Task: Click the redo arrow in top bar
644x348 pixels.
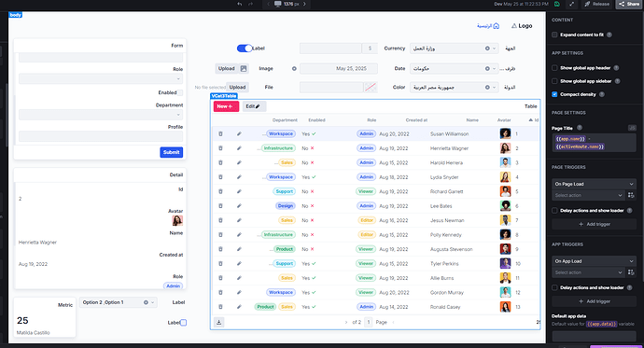Action: click(250, 4)
